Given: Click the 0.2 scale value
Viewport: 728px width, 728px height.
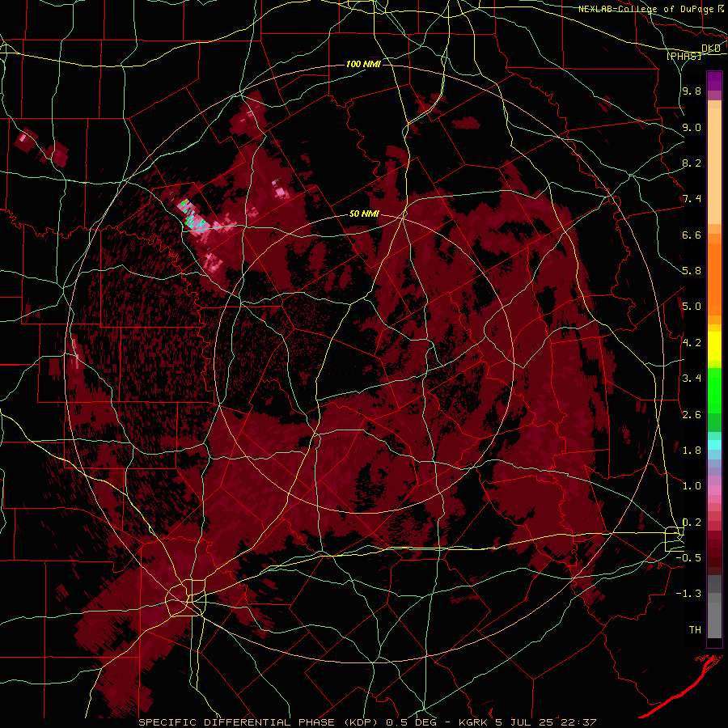Looking at the screenshot, I should point(692,523).
